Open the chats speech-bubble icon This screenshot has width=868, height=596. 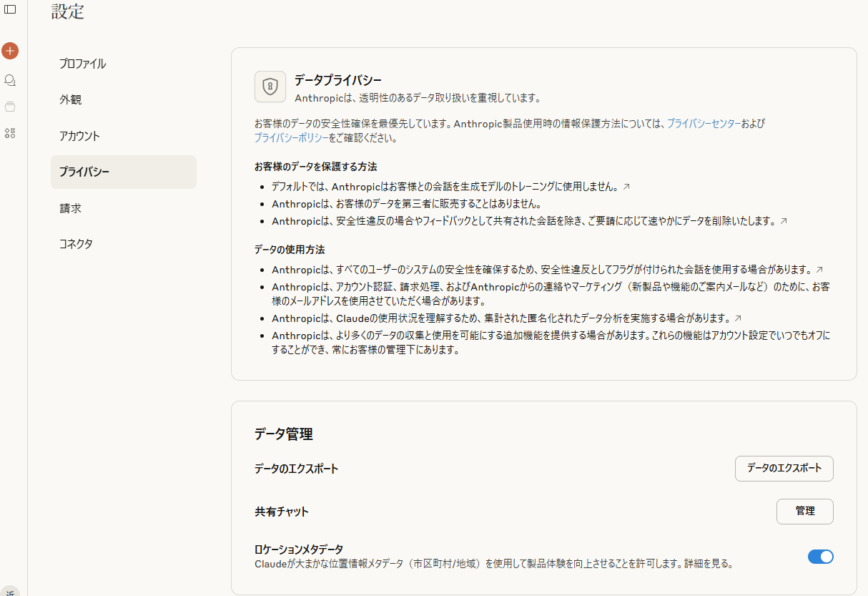(10, 79)
